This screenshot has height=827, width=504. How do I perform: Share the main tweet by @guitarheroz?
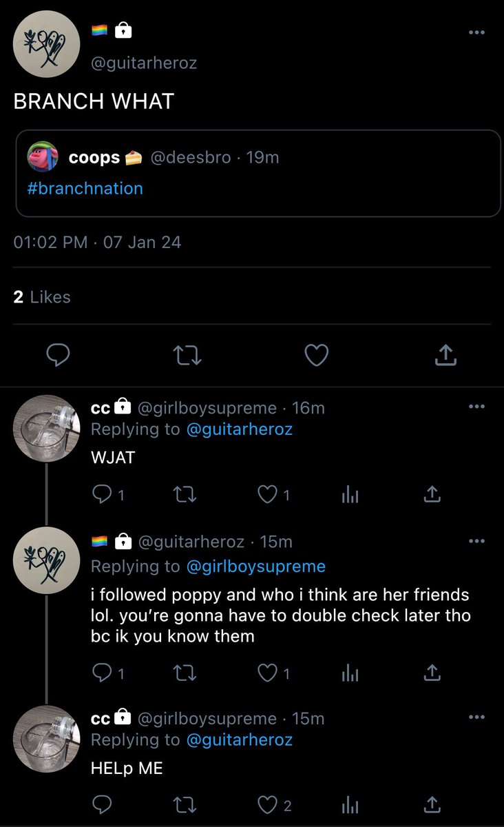point(445,356)
